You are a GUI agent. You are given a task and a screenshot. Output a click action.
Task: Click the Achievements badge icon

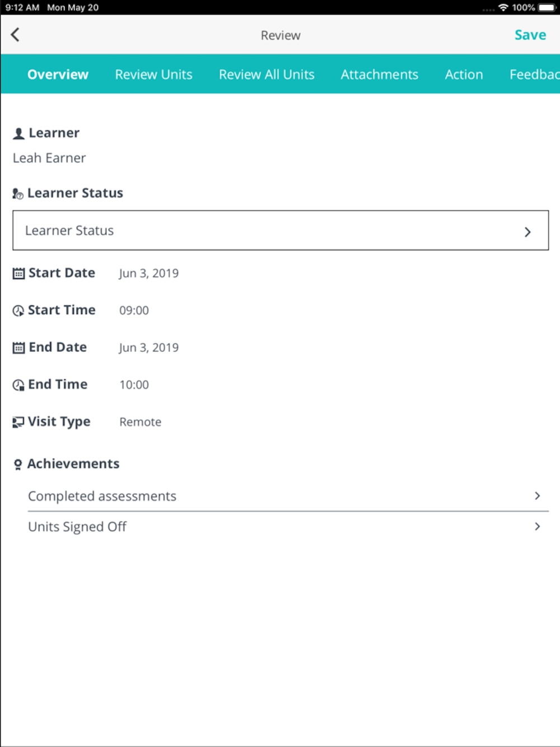pyautogui.click(x=18, y=464)
